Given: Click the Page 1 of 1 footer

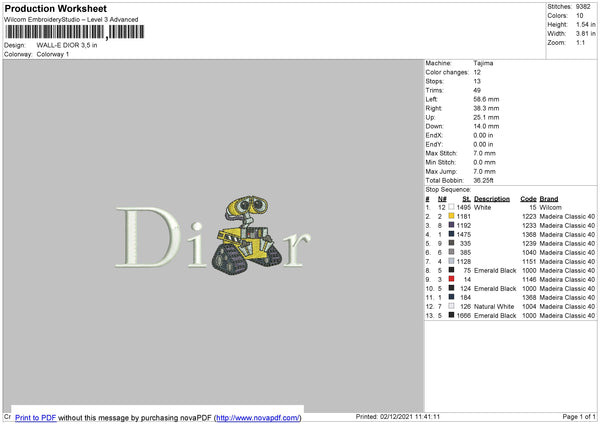Looking at the screenshot, I should [579, 417].
